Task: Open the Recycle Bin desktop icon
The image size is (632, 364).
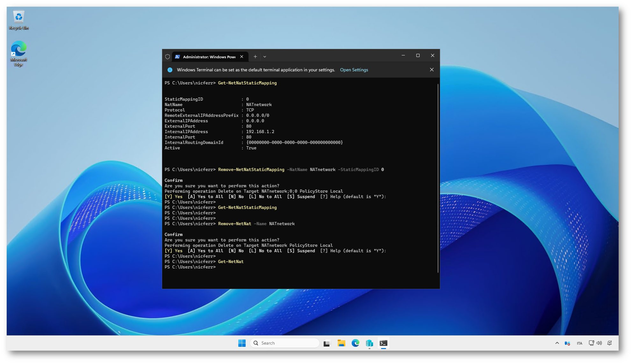Action: tap(19, 20)
